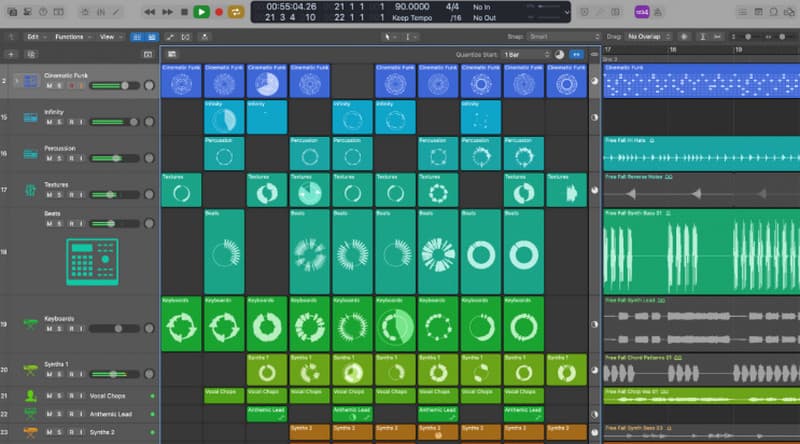Open the Inspector icon in control bar
This screenshot has width=800, height=444.
click(28, 12)
